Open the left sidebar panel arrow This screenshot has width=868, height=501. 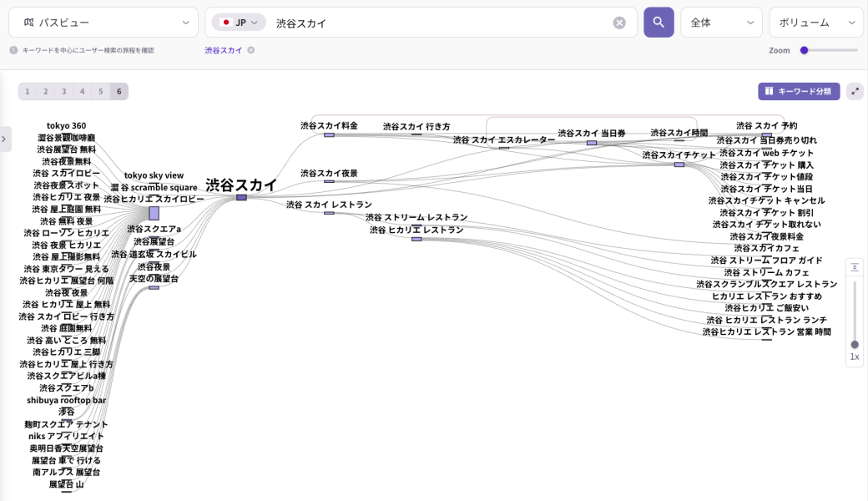coord(5,139)
